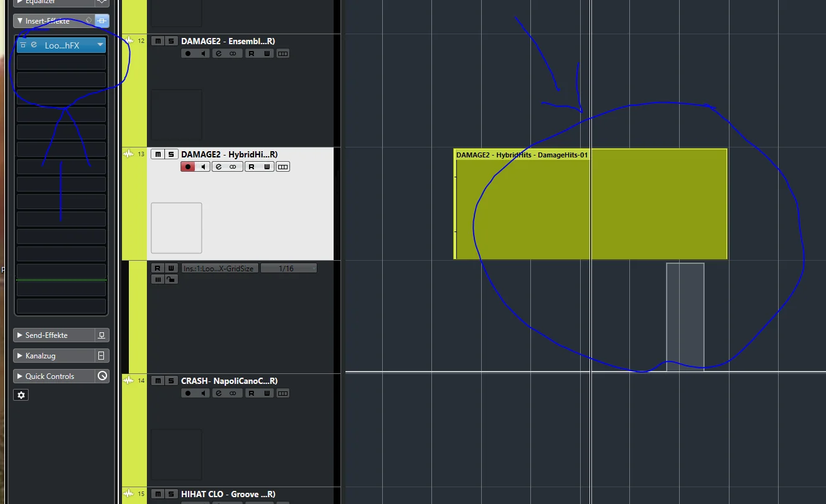Expand the Quick Controls section
This screenshot has width=826, height=504.
tap(20, 376)
